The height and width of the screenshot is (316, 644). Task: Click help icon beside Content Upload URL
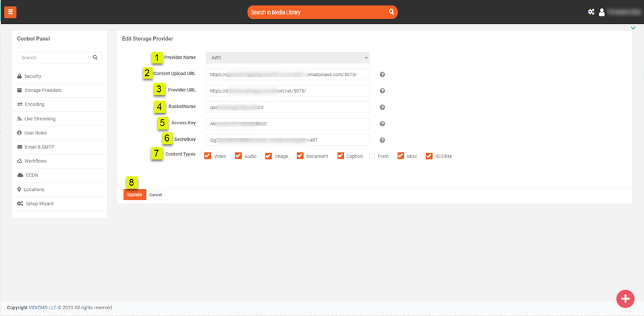382,75
